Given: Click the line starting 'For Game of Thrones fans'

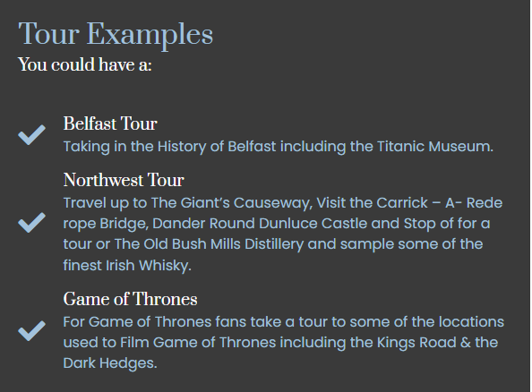Looking at the screenshot, I should coord(284,322).
